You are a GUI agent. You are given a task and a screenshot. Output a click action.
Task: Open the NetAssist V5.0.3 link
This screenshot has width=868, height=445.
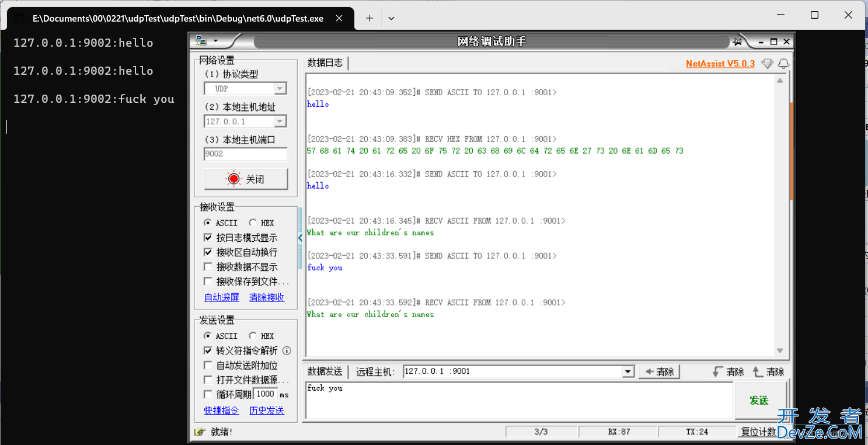pyautogui.click(x=720, y=64)
